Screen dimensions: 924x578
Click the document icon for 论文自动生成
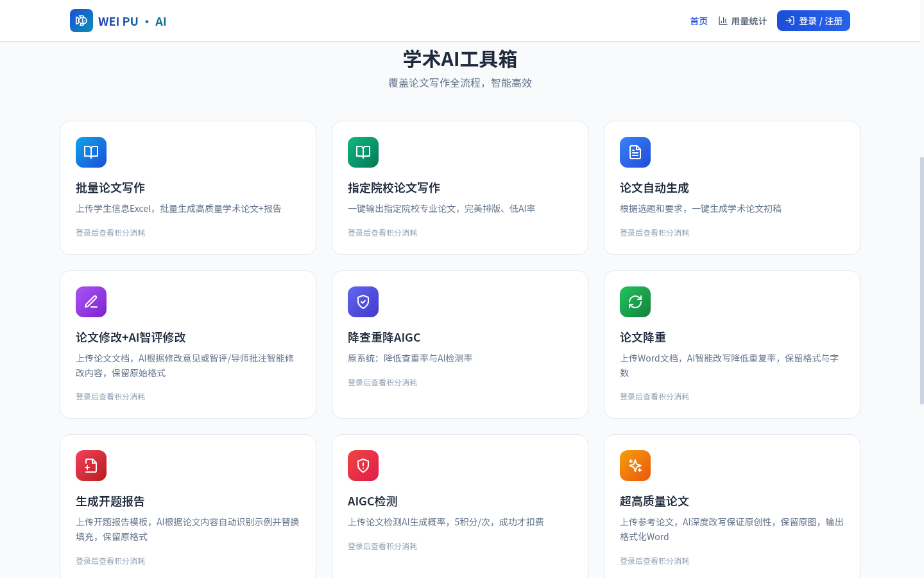click(x=635, y=152)
